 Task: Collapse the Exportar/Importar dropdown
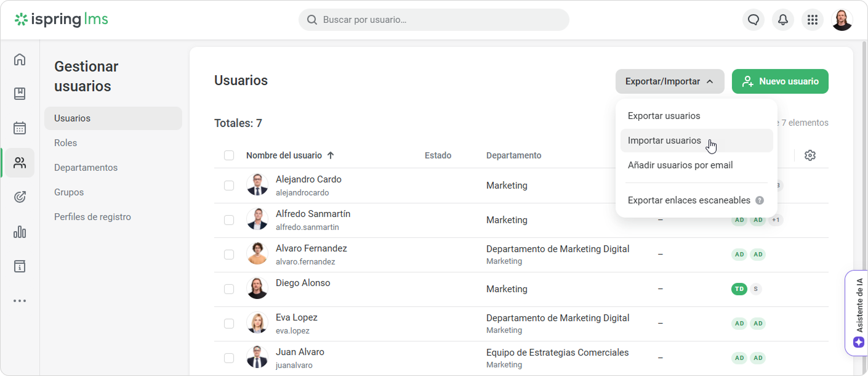coord(670,81)
